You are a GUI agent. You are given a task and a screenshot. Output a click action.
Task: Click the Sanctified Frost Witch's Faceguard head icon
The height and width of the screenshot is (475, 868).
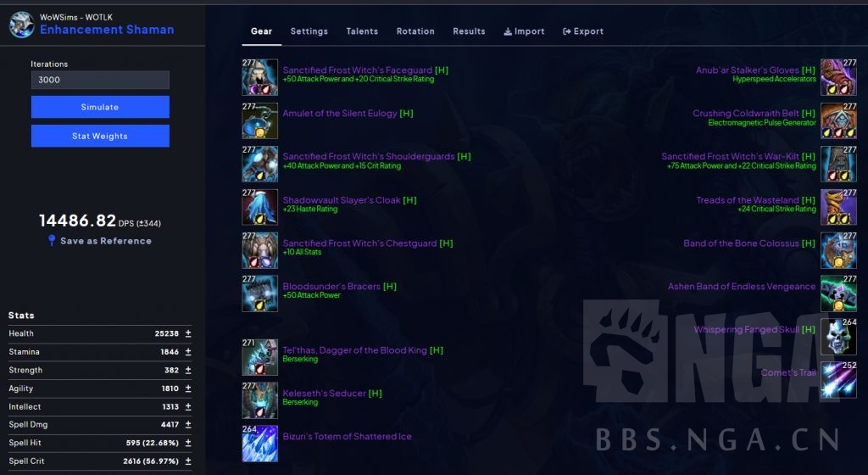coord(259,77)
